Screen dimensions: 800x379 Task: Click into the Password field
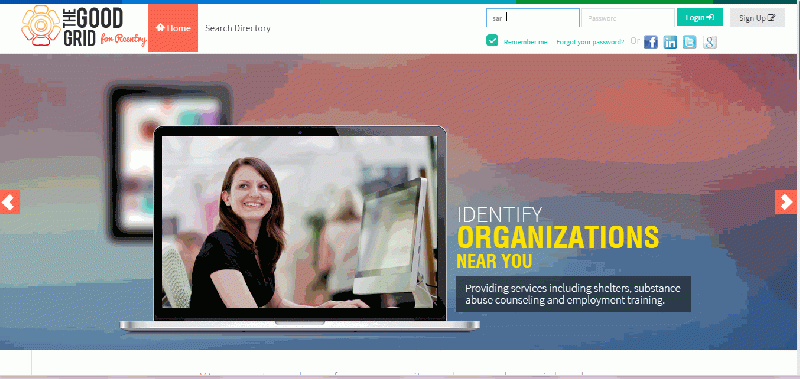(x=628, y=18)
